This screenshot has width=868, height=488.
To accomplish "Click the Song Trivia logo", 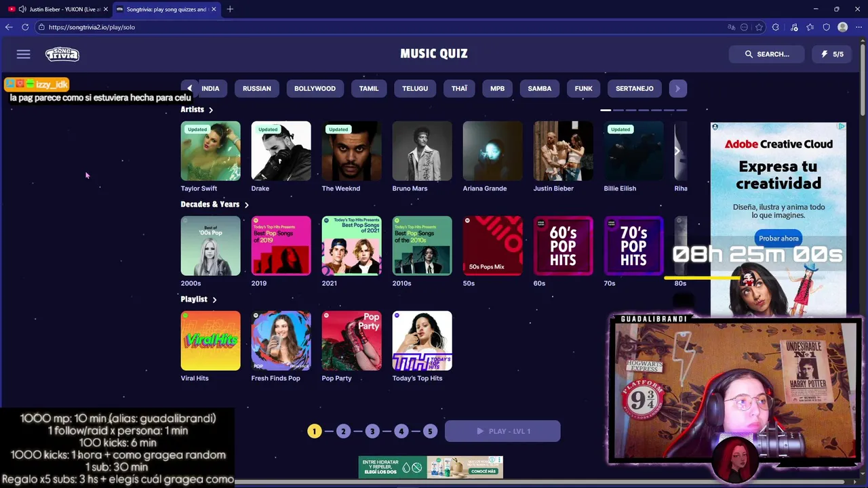I will 62,54.
